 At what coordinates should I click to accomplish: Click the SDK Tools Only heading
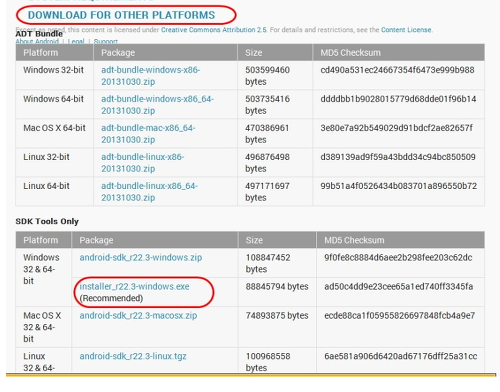coord(47,221)
